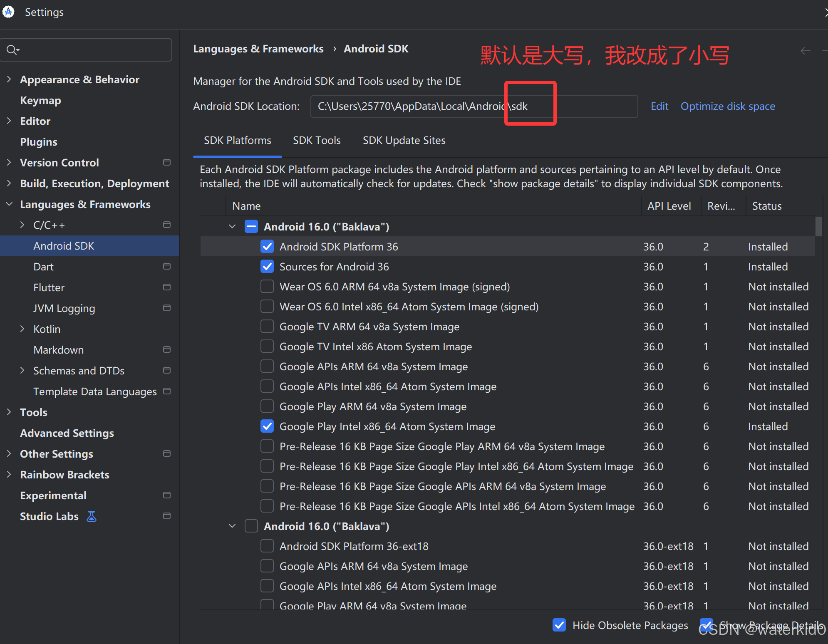Viewport: 828px width, 644px height.
Task: Uncheck Sources for Android 36
Action: click(x=267, y=267)
